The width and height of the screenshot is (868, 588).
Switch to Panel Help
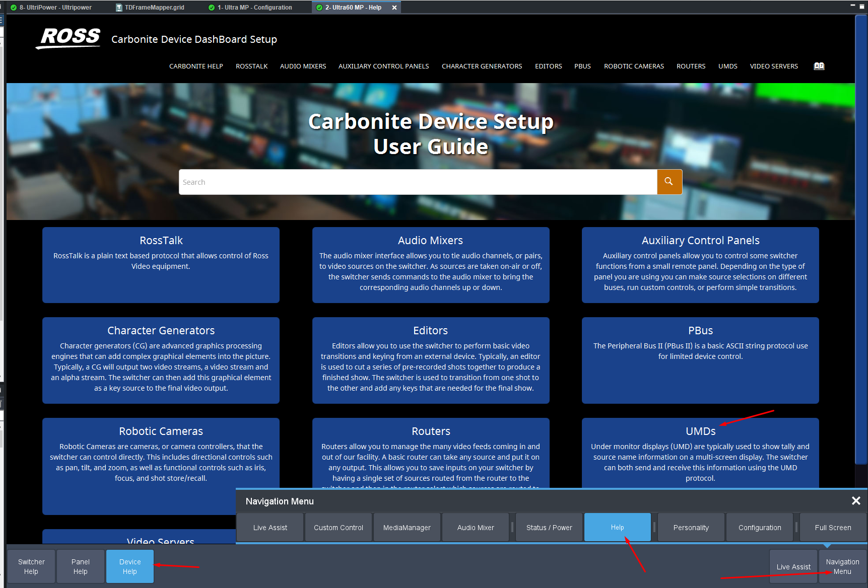pos(81,566)
